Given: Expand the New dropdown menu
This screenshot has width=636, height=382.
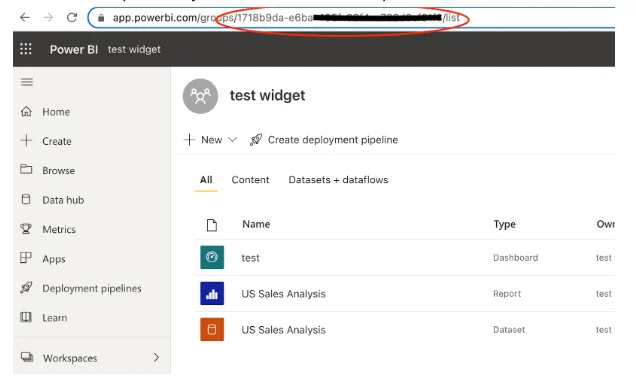Looking at the screenshot, I should click(210, 140).
